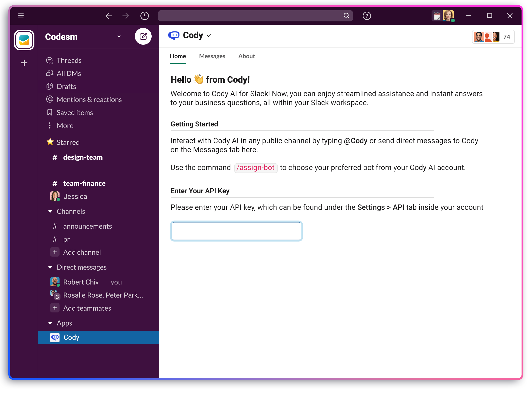
Task: Open the Cody dropdown next to the title
Action: 209,35
